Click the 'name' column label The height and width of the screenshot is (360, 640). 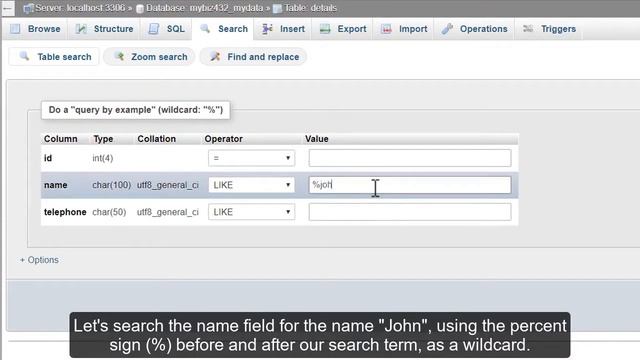click(56, 185)
